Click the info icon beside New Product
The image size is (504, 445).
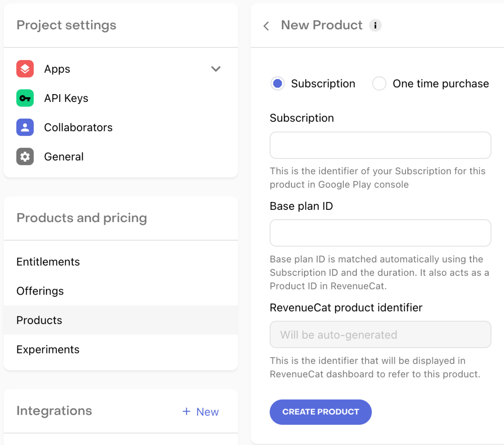(375, 25)
